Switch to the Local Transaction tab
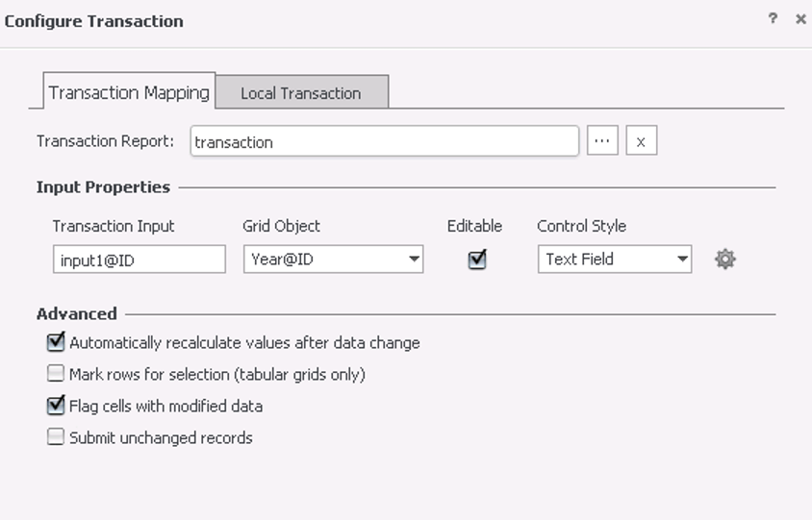Screen dimensions: 812x520 coord(301,92)
